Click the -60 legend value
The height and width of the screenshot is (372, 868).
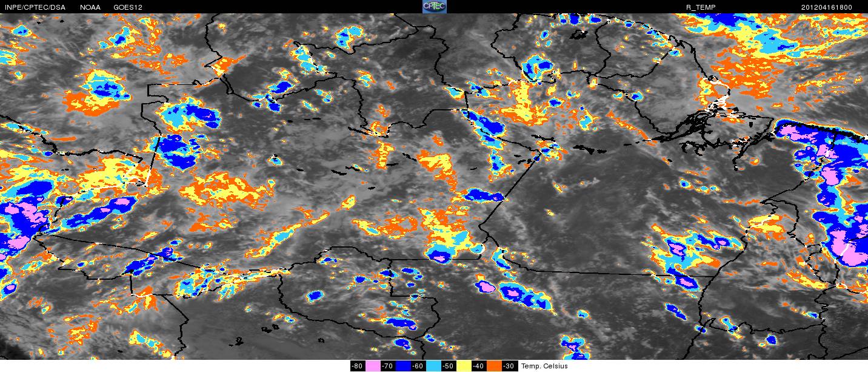click(x=418, y=366)
